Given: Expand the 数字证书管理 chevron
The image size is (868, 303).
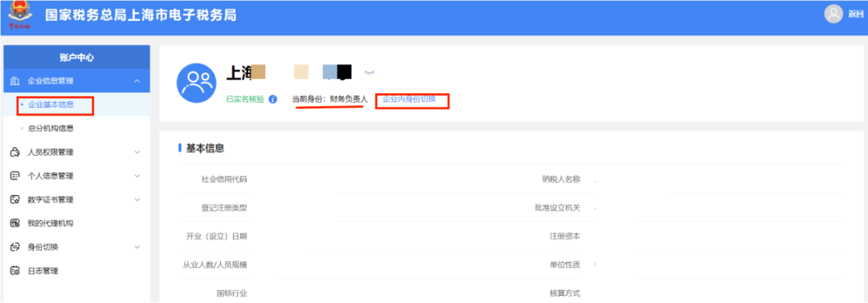Looking at the screenshot, I should [x=137, y=200].
